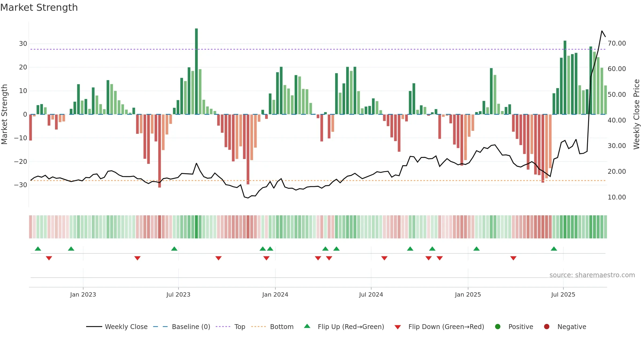Image resolution: width=644 pixels, height=362 pixels.
Task: Click the deepest red bar below -30
Action: tap(160, 151)
